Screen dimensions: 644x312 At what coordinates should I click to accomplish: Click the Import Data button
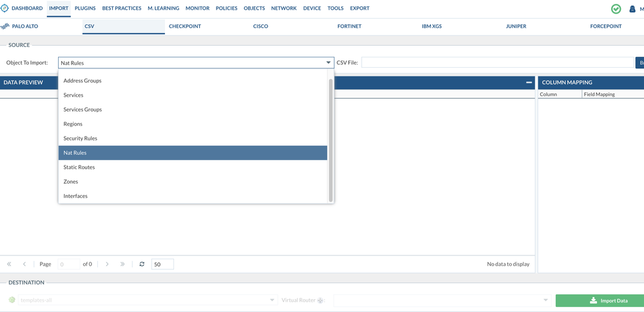(600, 300)
